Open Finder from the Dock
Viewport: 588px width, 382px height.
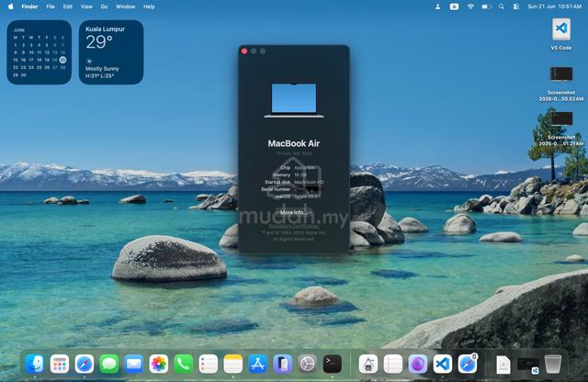tap(35, 364)
